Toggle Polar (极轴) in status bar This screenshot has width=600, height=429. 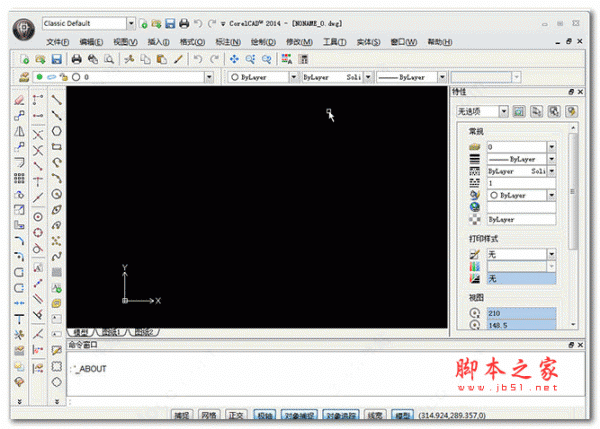(x=264, y=415)
